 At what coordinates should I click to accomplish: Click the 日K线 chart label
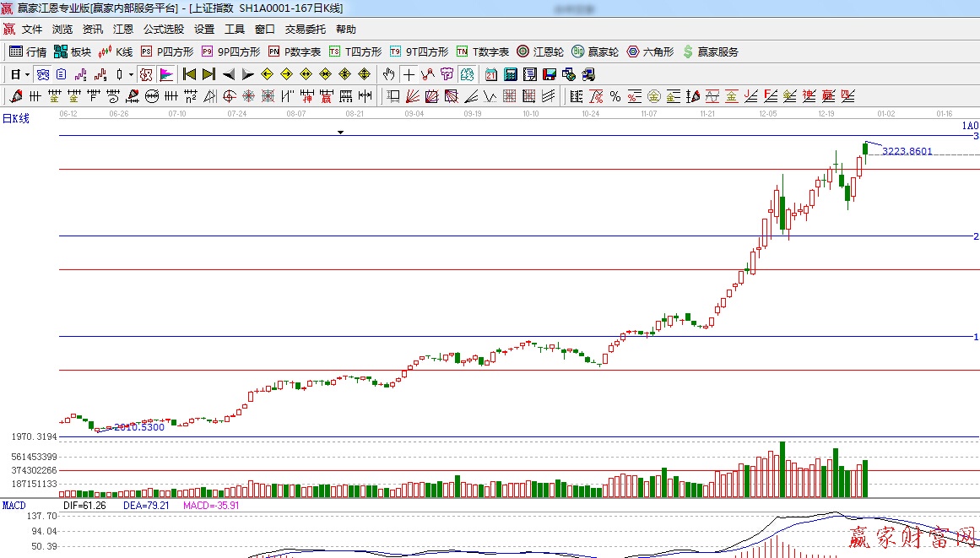[x=15, y=119]
